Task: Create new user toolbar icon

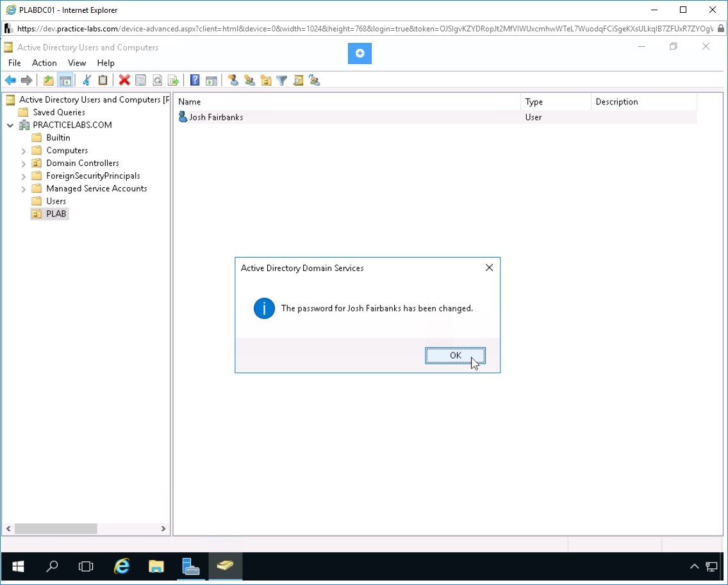Action: click(233, 80)
